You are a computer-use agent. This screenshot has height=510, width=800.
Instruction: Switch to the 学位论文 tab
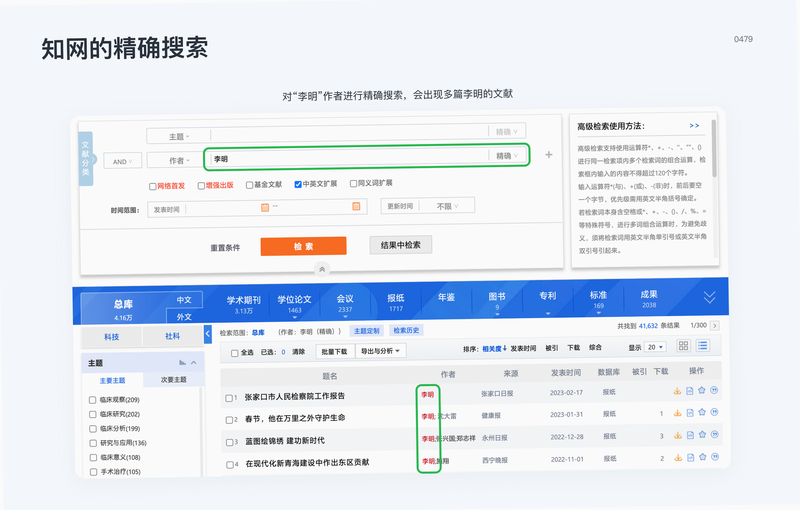[294, 303]
